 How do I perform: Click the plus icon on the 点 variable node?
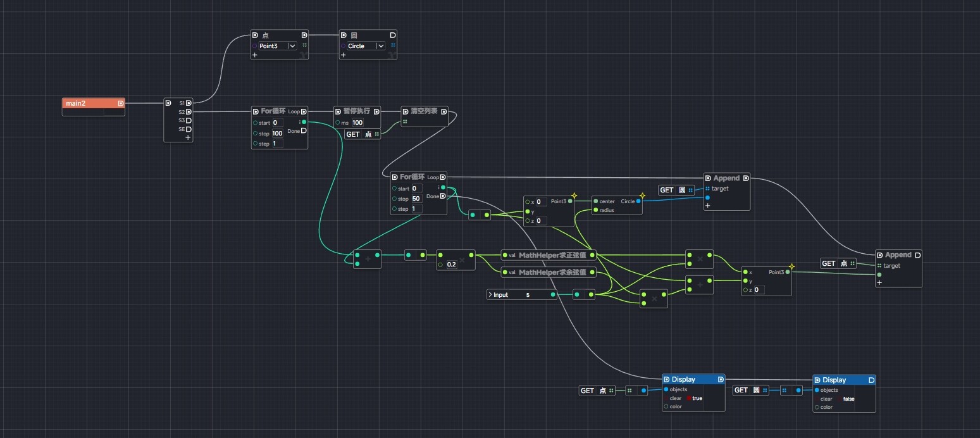click(x=255, y=56)
